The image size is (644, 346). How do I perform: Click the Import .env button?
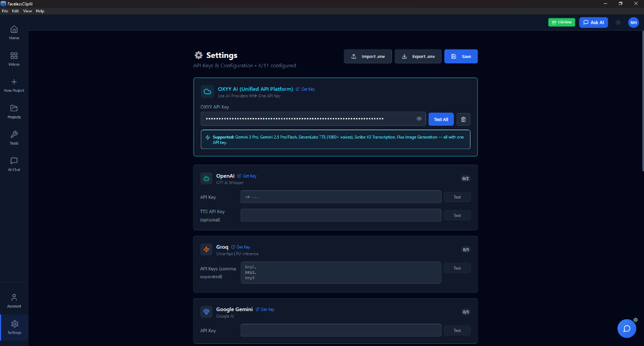point(368,56)
